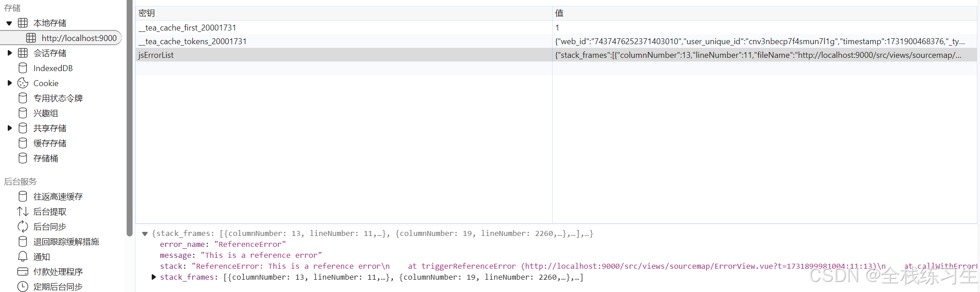Collapse the root object in the preview pane

pos(145,234)
